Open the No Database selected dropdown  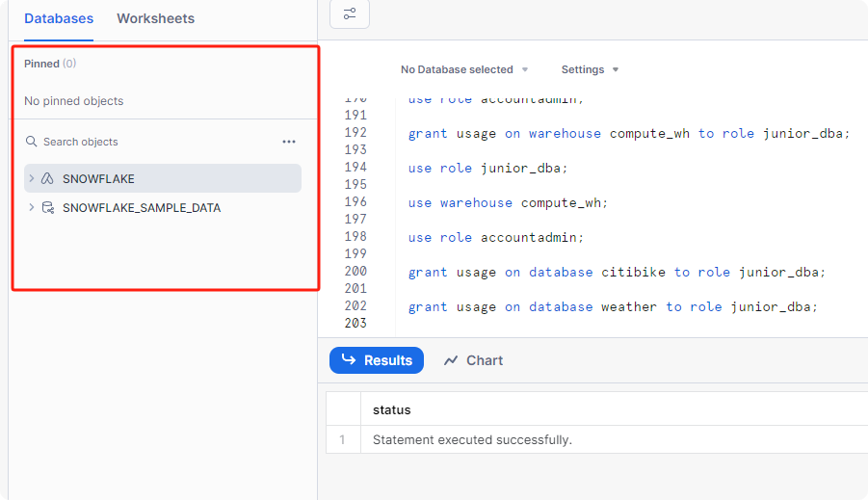point(464,69)
